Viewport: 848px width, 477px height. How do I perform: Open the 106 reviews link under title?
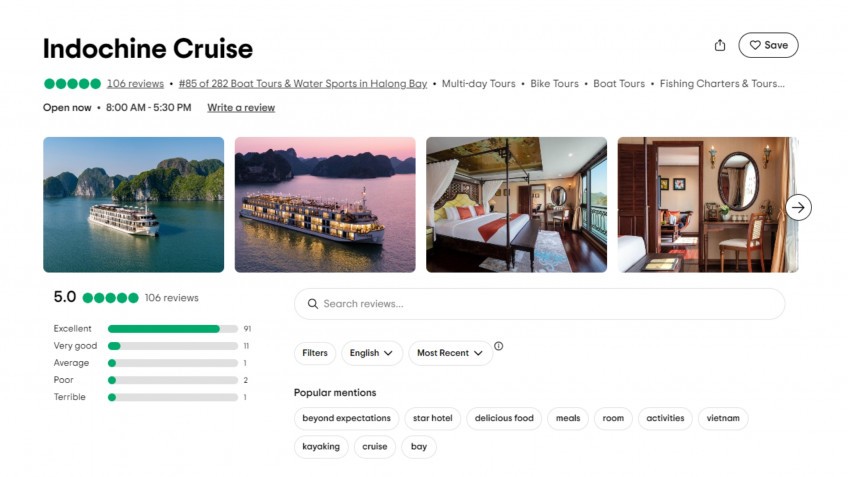pos(135,84)
